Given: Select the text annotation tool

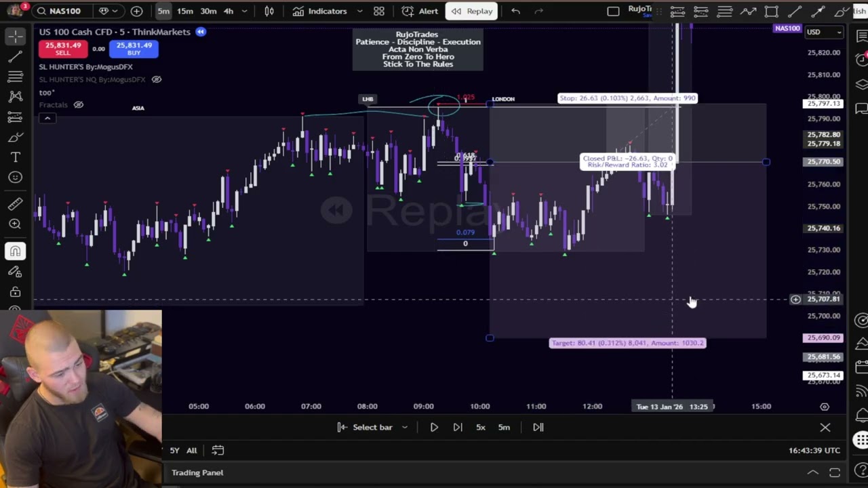Looking at the screenshot, I should [x=15, y=157].
